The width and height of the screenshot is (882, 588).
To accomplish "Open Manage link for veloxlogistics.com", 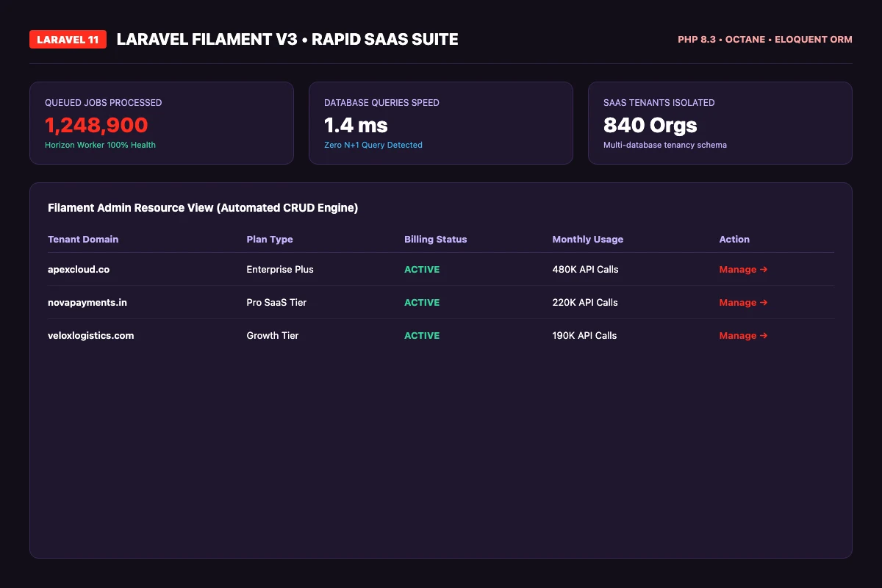I will tap(743, 336).
